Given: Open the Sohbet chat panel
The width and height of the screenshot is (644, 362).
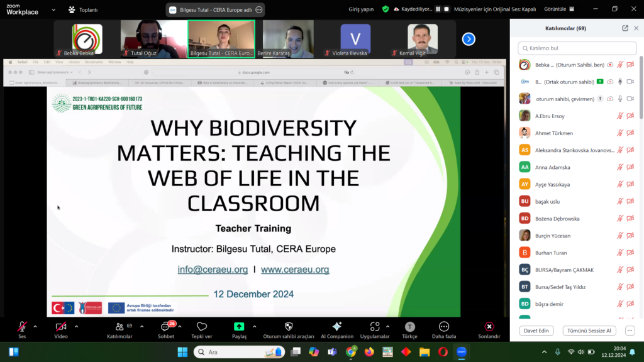Looking at the screenshot, I should (167, 327).
